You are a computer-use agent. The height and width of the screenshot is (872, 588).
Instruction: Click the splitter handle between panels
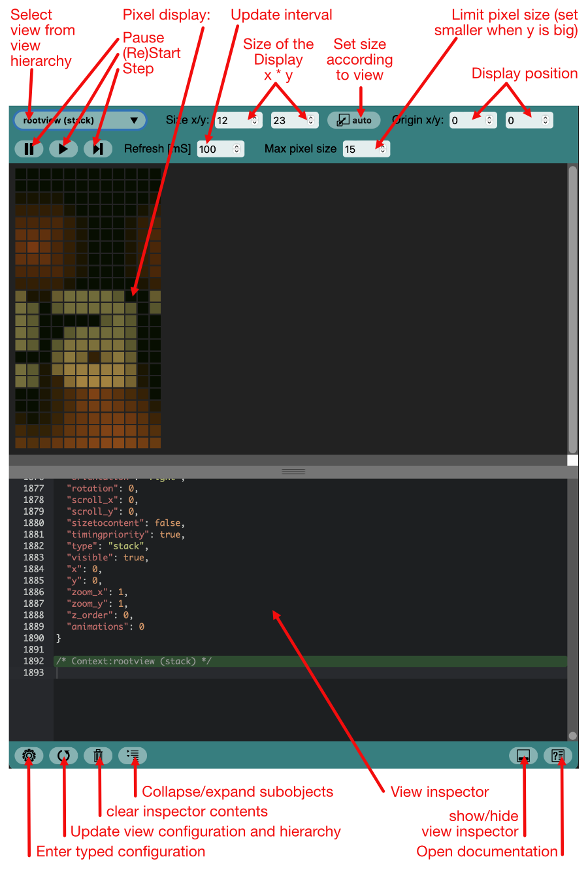tap(293, 471)
